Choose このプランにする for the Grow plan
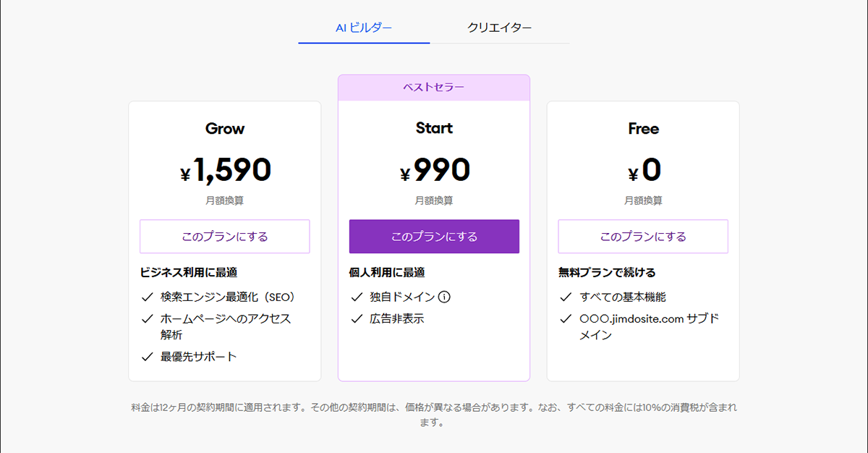Screen dimensions: 868x453 (x=224, y=237)
